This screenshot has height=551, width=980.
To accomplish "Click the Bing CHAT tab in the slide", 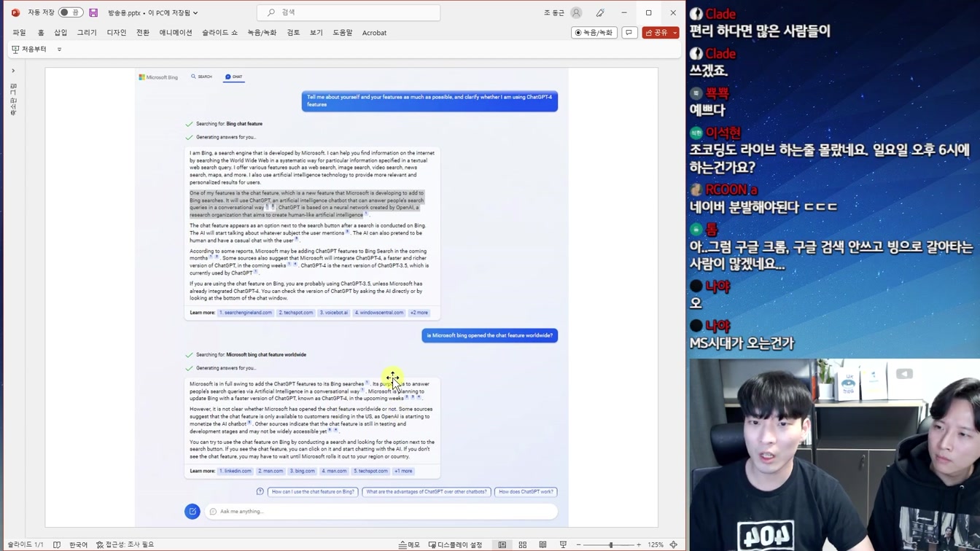I will (x=234, y=77).
